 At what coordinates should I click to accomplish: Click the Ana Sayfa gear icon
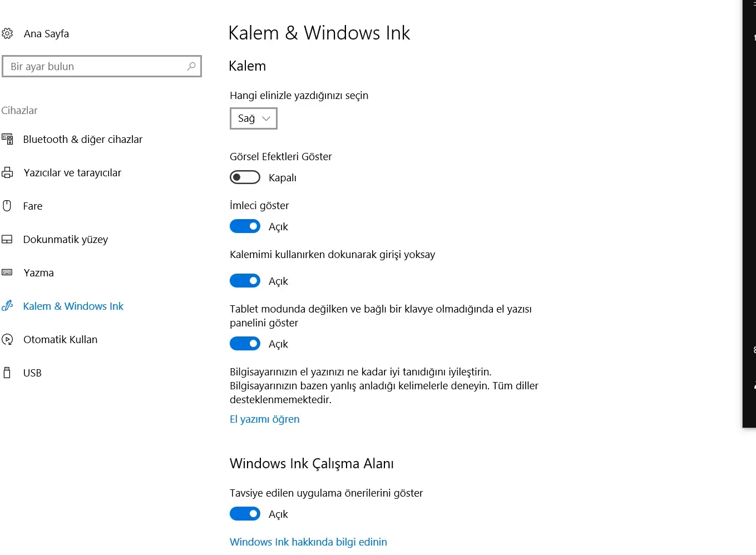(7, 34)
